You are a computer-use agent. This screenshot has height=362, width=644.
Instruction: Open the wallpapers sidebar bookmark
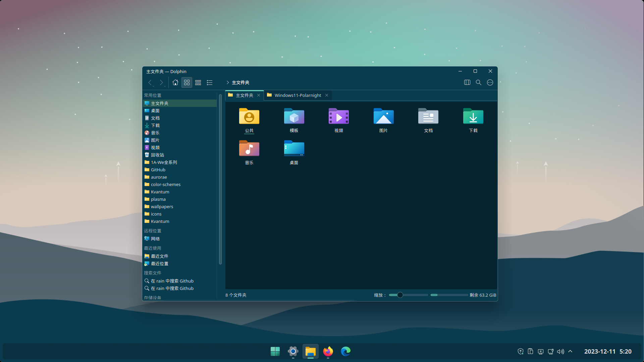pos(180,206)
